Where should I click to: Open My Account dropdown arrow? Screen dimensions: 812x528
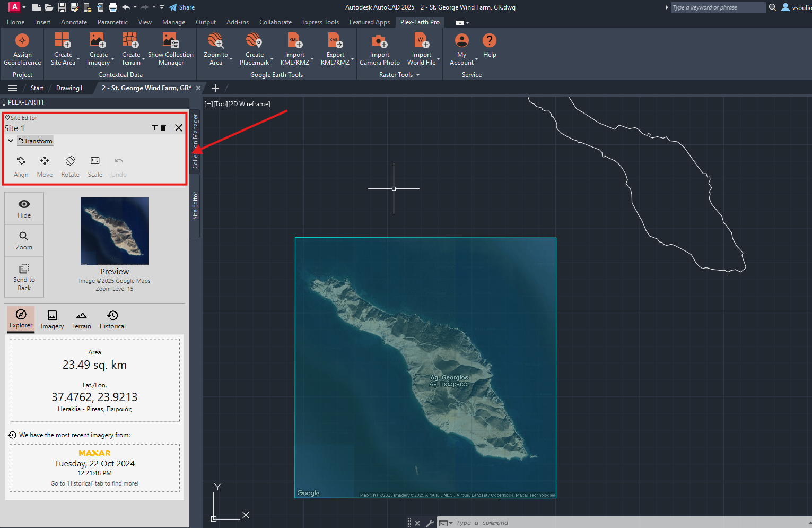coord(476,60)
